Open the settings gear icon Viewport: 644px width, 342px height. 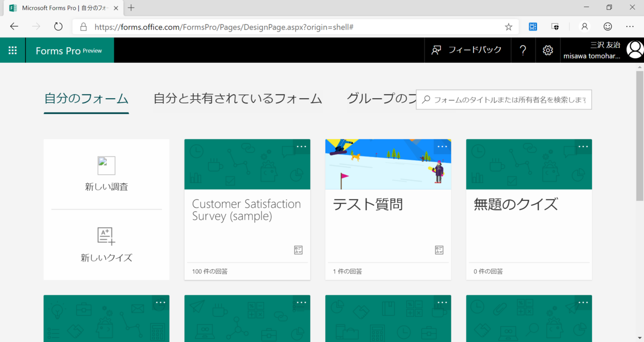[x=547, y=50]
